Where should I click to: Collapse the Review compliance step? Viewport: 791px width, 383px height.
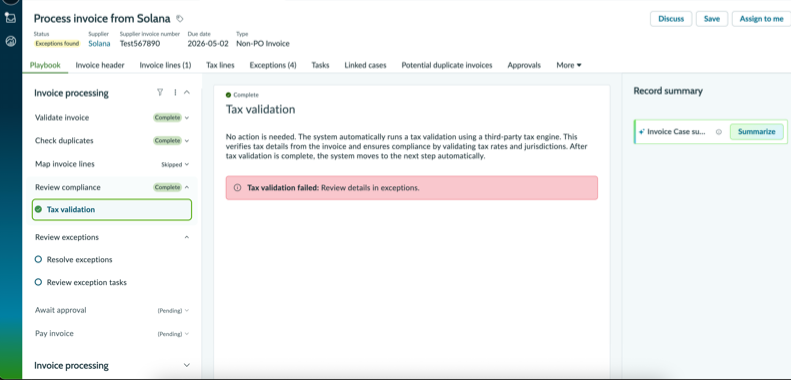pos(187,187)
